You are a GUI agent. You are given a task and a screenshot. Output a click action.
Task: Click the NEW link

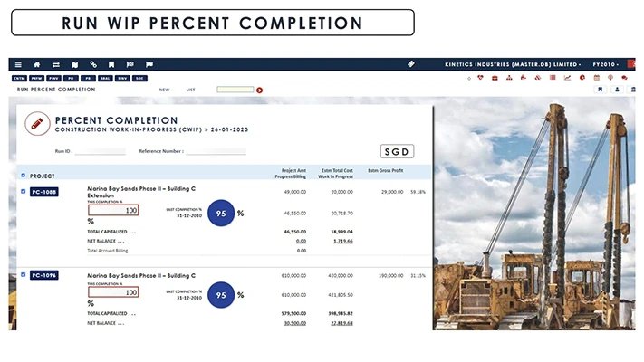[164, 90]
